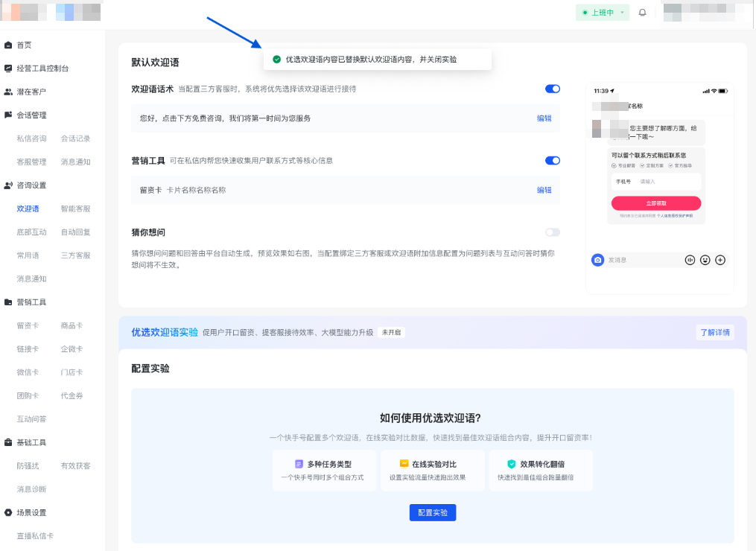Click the plus icon in the preview message bar
Image resolution: width=756 pixels, height=551 pixels.
tap(719, 260)
